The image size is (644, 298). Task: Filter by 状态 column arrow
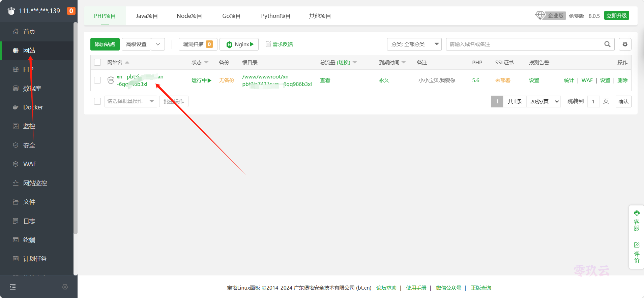[x=206, y=62]
